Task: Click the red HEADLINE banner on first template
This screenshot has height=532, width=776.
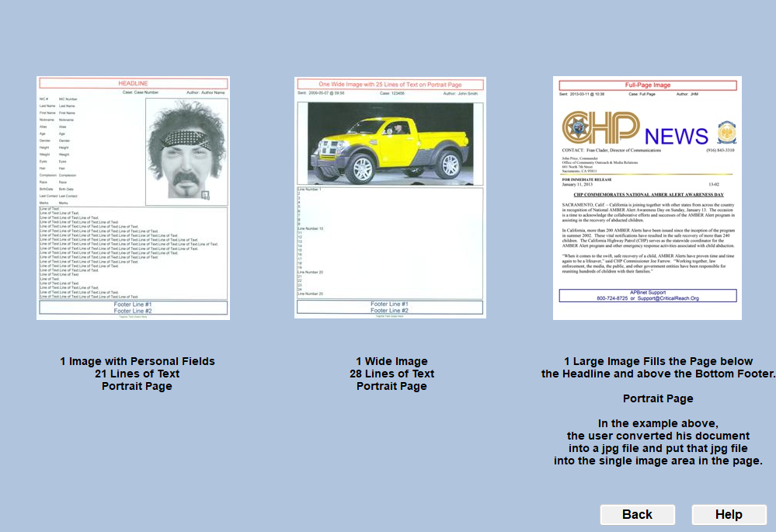Action: pos(133,82)
